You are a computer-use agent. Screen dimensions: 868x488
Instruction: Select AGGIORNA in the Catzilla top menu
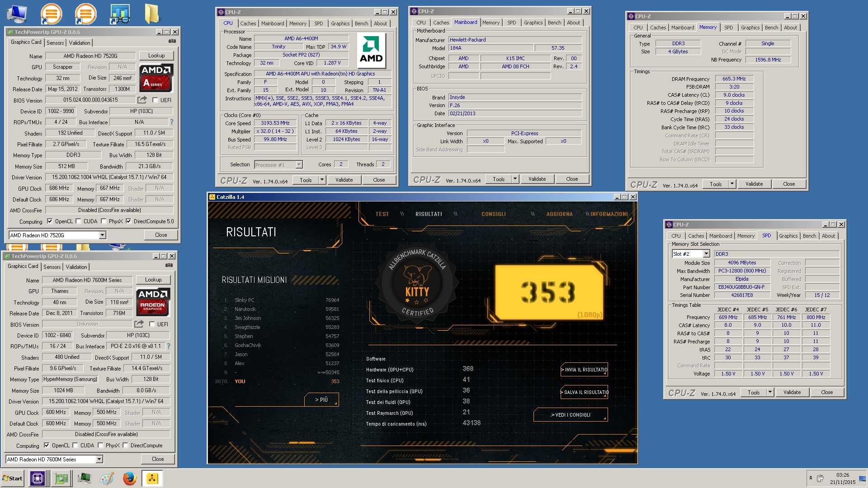tap(559, 214)
